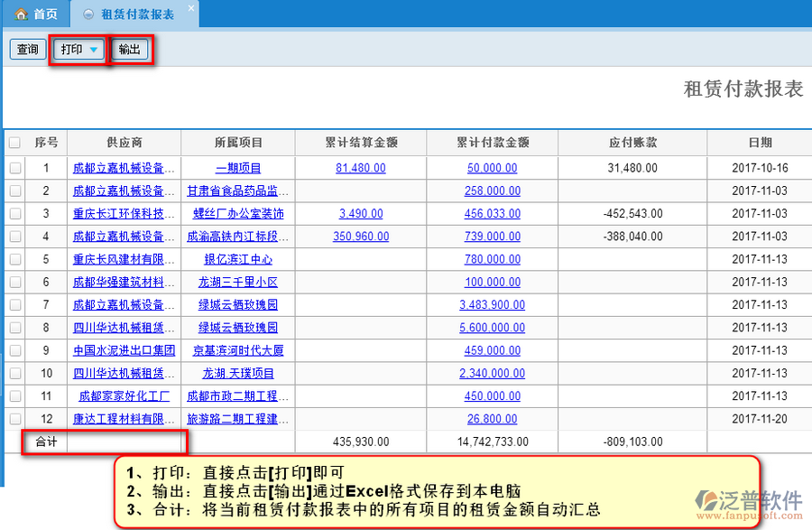Check the checkbox for row 1
812x530 pixels.
(x=15, y=168)
